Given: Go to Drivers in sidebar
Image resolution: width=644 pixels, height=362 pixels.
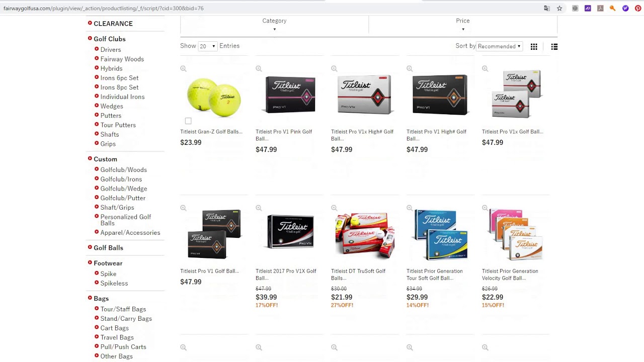Looking at the screenshot, I should point(111,50).
